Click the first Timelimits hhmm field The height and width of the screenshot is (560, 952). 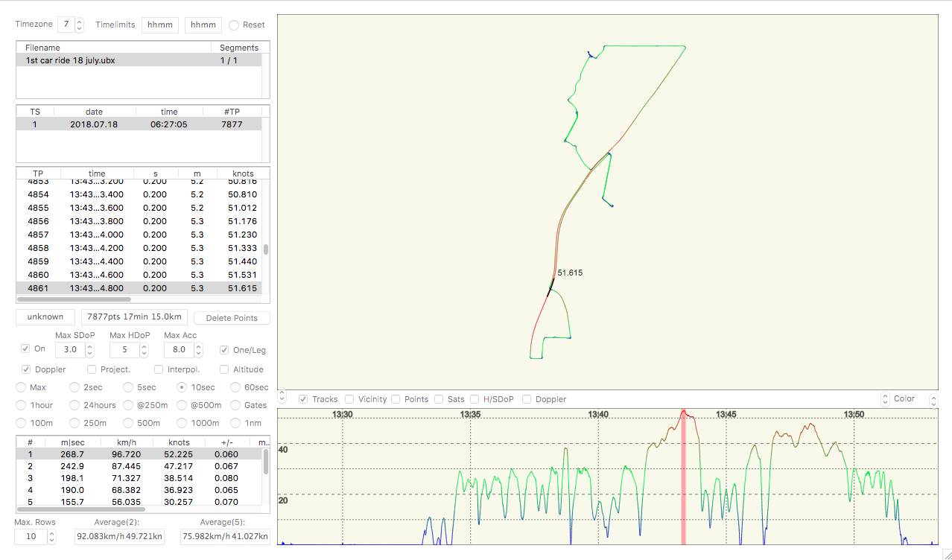(x=160, y=25)
